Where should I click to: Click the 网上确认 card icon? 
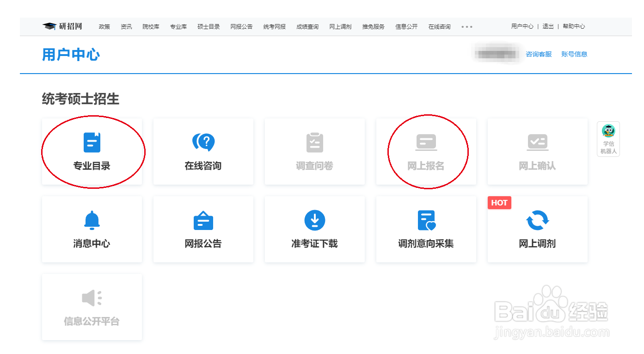537,143
